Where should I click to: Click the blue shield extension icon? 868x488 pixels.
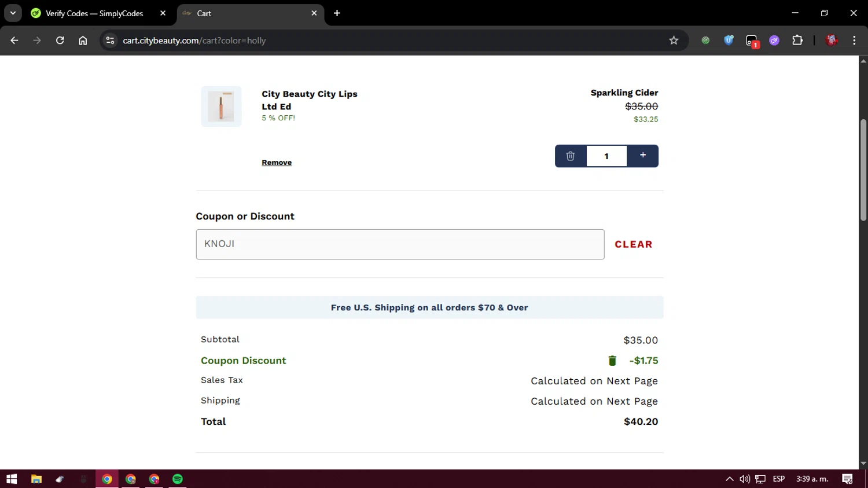[x=729, y=41]
